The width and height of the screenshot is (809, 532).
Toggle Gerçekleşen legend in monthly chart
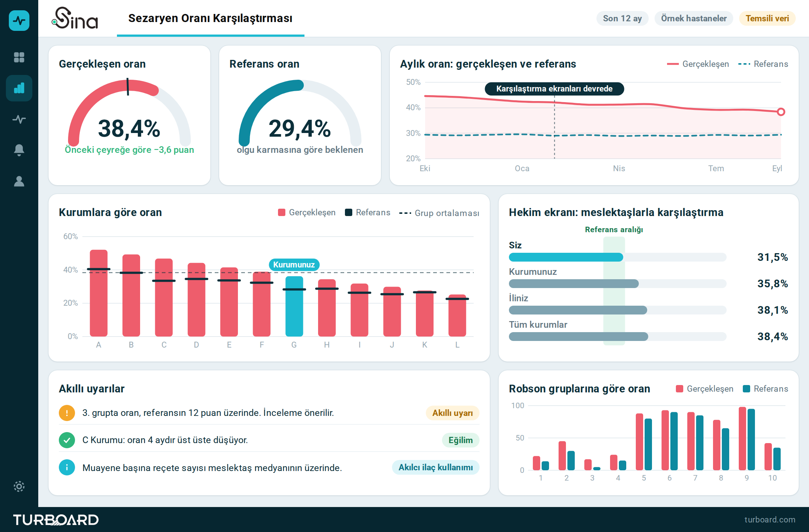click(x=698, y=64)
